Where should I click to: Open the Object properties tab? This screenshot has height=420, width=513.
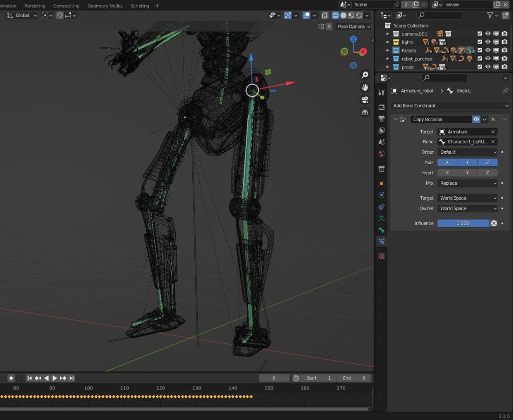click(381, 183)
